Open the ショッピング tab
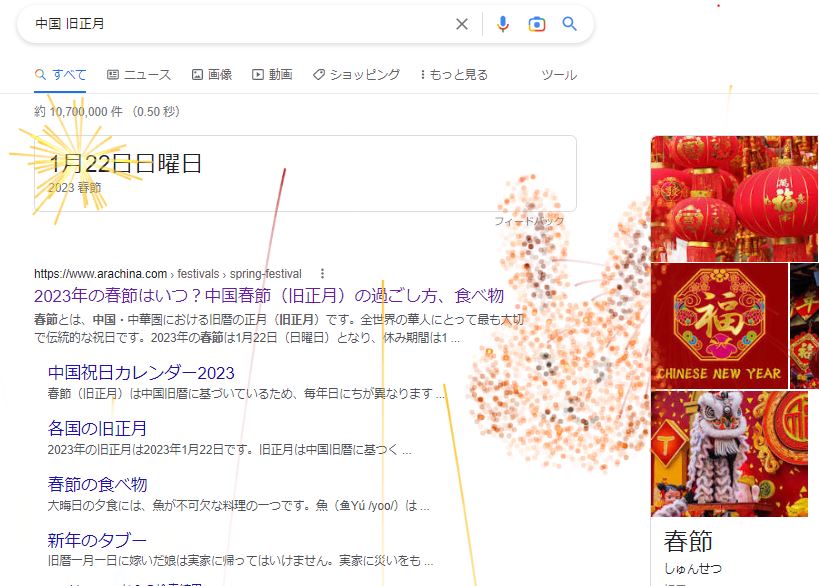Screen dimensions: 819x586 (x=356, y=75)
